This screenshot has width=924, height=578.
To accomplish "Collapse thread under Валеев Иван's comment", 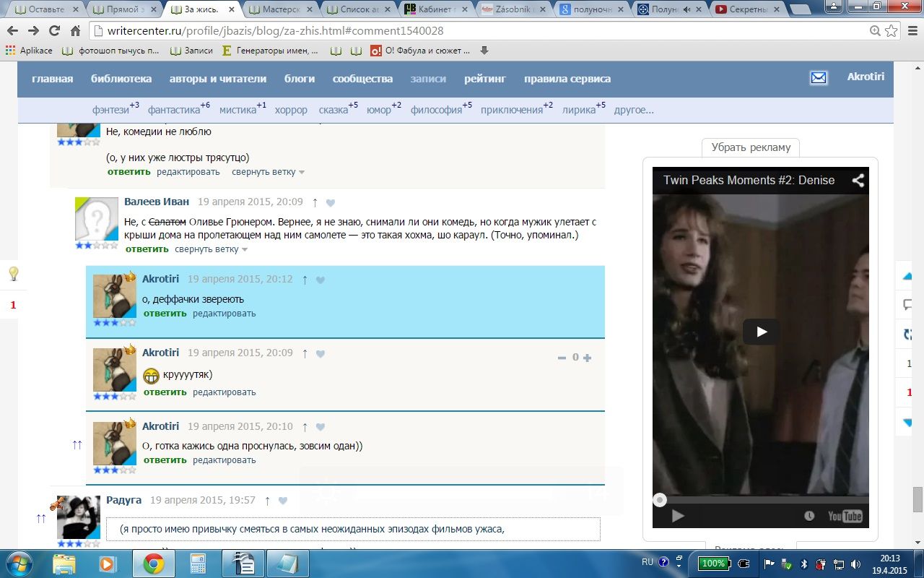I will coord(211,249).
